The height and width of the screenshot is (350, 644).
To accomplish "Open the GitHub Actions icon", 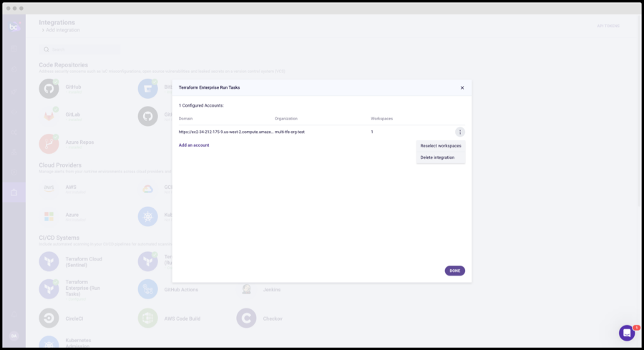I will pos(148,289).
